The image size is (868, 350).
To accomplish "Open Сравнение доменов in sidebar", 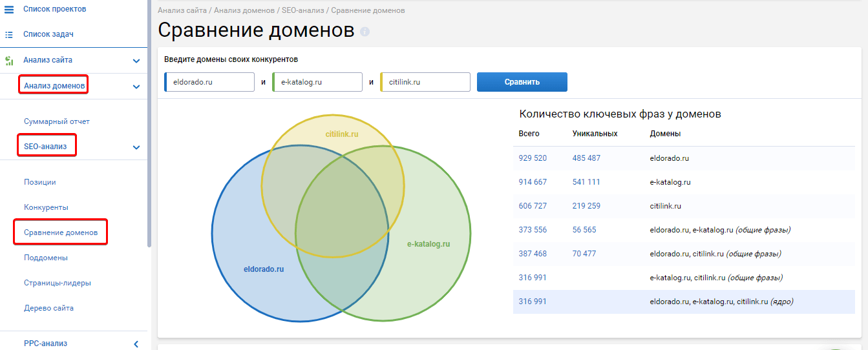I will (61, 232).
